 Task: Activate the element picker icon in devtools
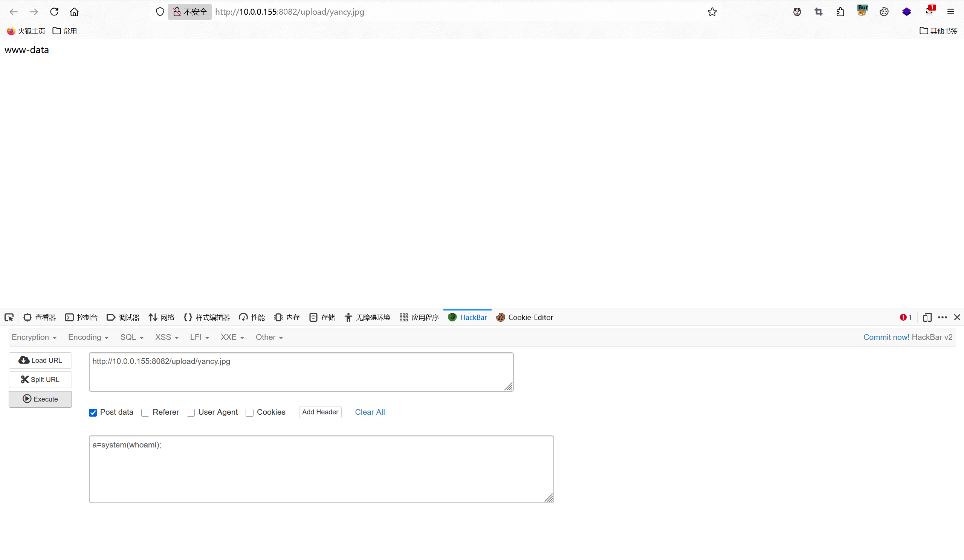point(9,317)
